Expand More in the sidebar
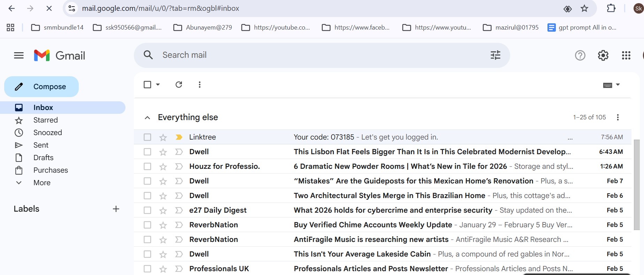 click(x=42, y=183)
